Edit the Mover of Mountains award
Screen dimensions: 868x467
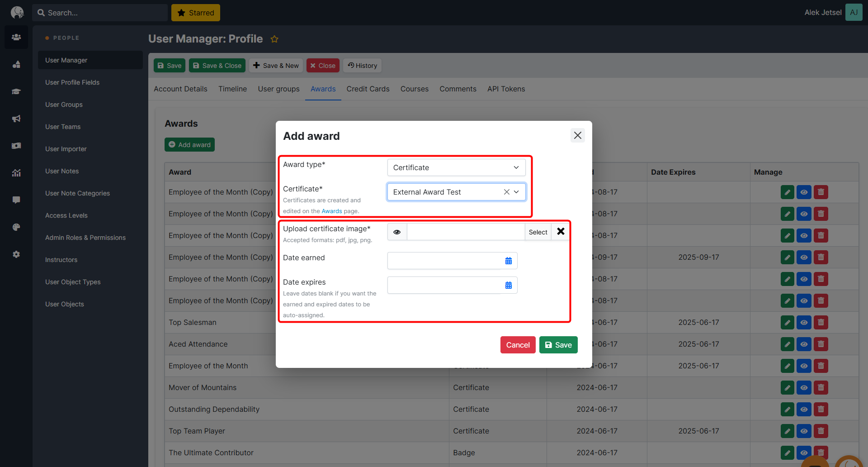pos(787,388)
